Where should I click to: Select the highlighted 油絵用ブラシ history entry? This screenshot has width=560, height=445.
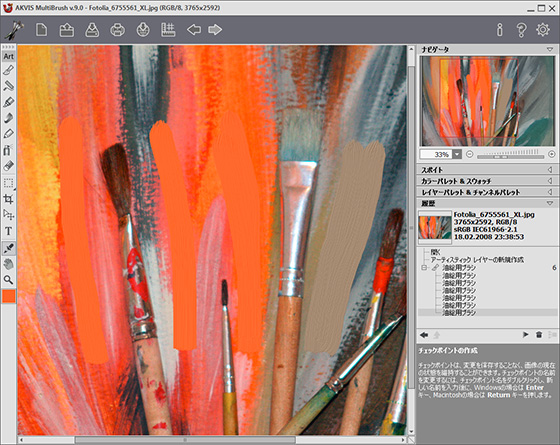coord(488,312)
